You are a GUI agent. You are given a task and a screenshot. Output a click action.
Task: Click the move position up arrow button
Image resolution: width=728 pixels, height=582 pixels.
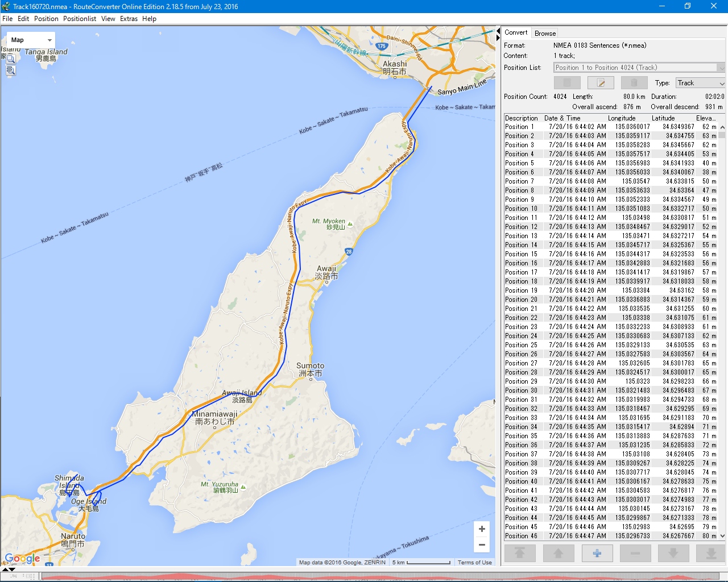click(558, 553)
